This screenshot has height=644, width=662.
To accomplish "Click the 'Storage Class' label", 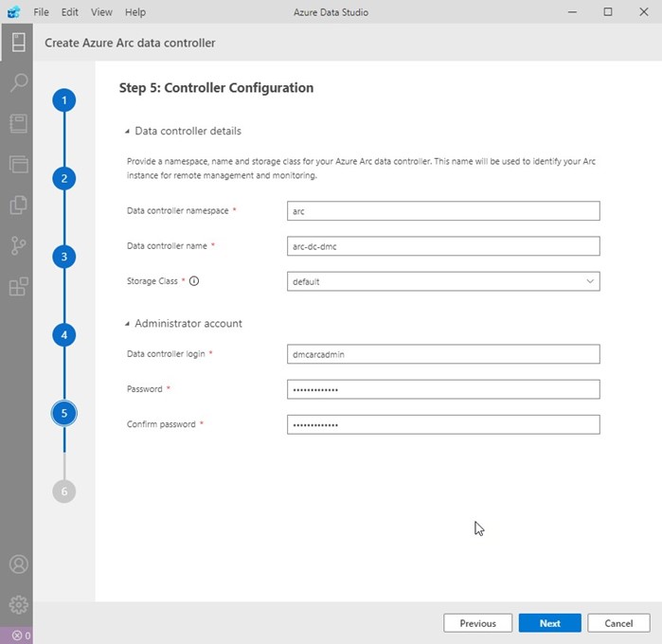I will pyautogui.click(x=152, y=281).
